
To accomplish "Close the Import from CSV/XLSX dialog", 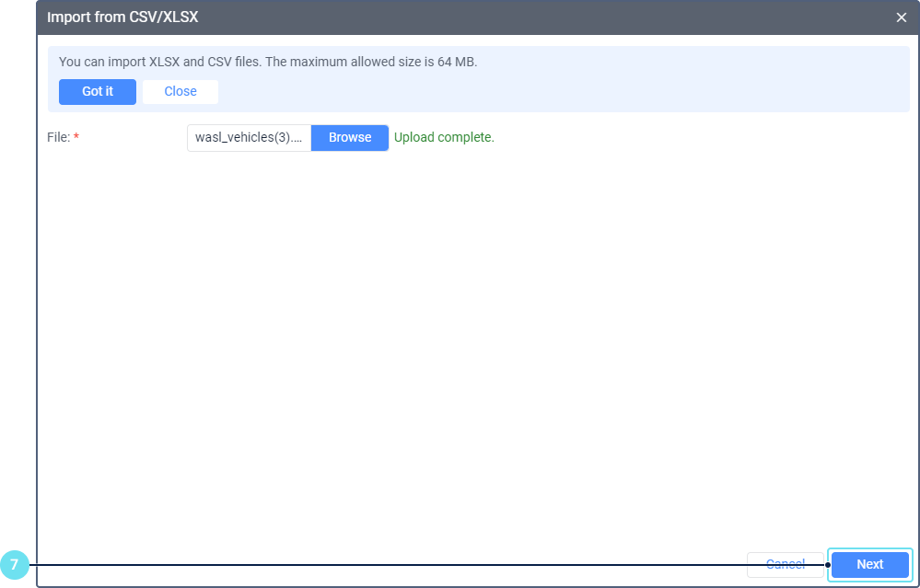I will [x=901, y=17].
